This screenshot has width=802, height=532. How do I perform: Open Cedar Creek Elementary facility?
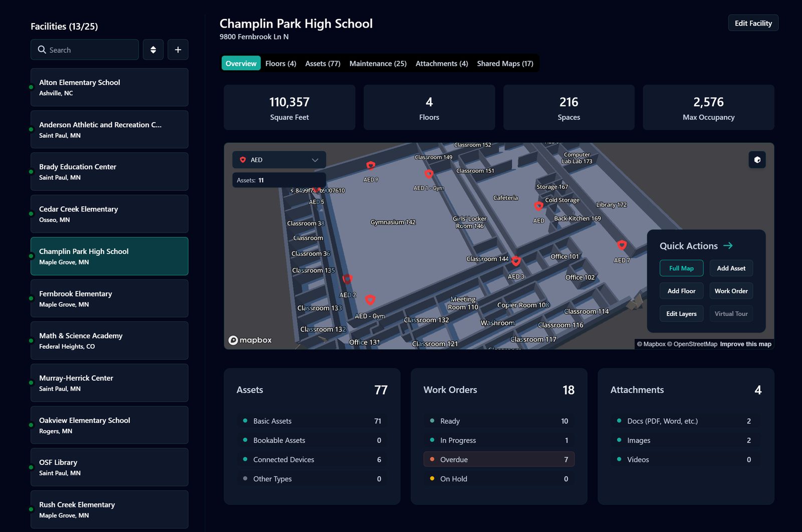(109, 214)
